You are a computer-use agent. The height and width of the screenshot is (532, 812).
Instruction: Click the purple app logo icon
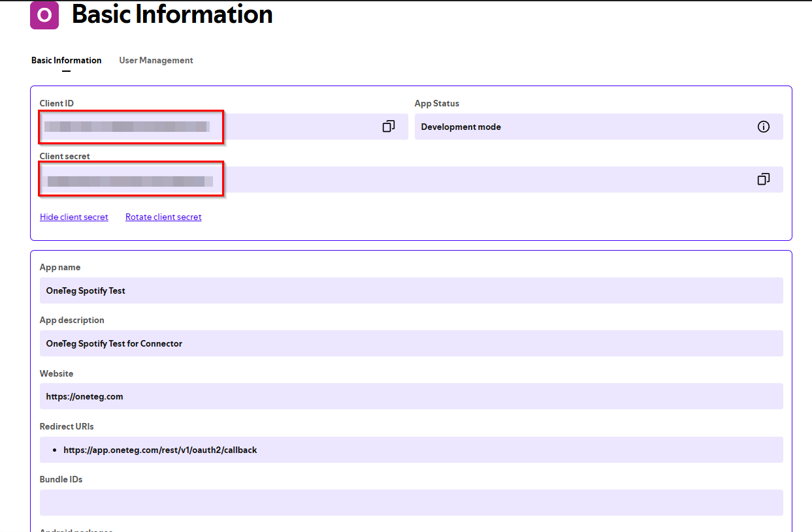[44, 14]
